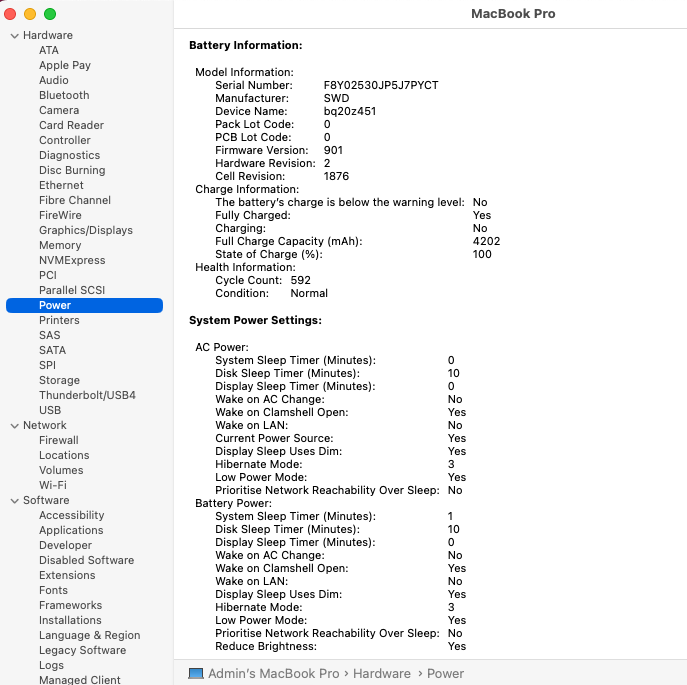Collapse the Network section chevron

(14, 426)
